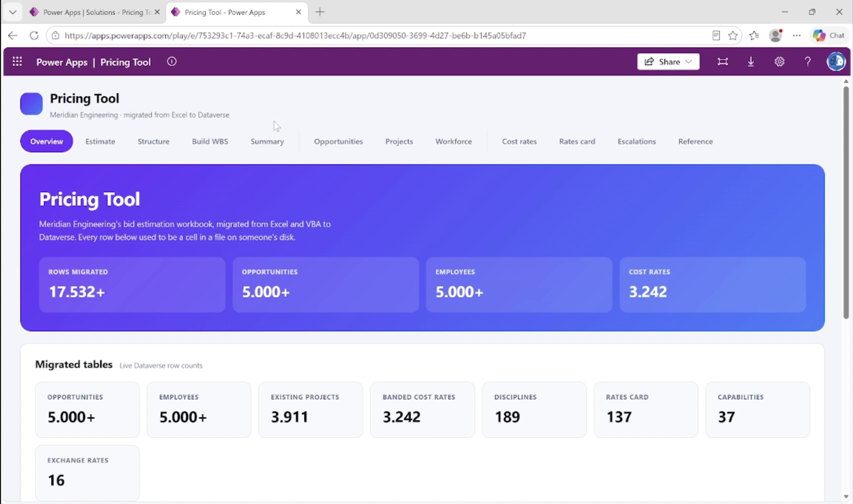Click the Disciplines 189 tile
Viewport: 853px width, 504px height.
coord(534,410)
